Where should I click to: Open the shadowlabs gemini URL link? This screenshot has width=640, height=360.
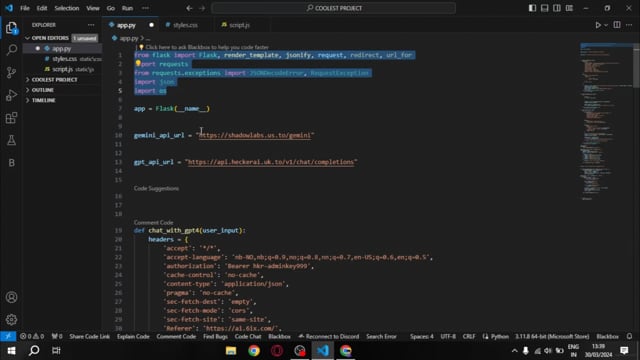point(255,135)
